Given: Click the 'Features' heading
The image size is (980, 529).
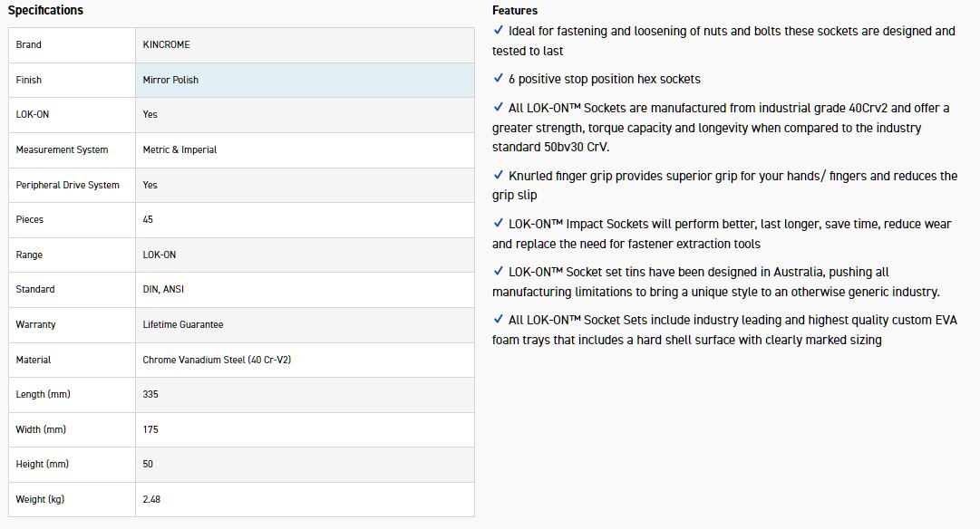Looking at the screenshot, I should coord(515,11).
